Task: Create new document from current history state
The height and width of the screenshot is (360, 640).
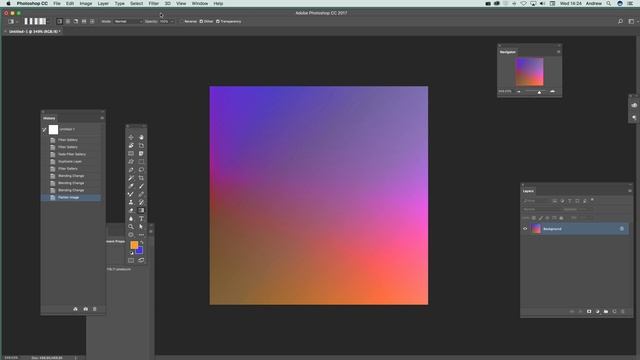Action: coord(76,309)
